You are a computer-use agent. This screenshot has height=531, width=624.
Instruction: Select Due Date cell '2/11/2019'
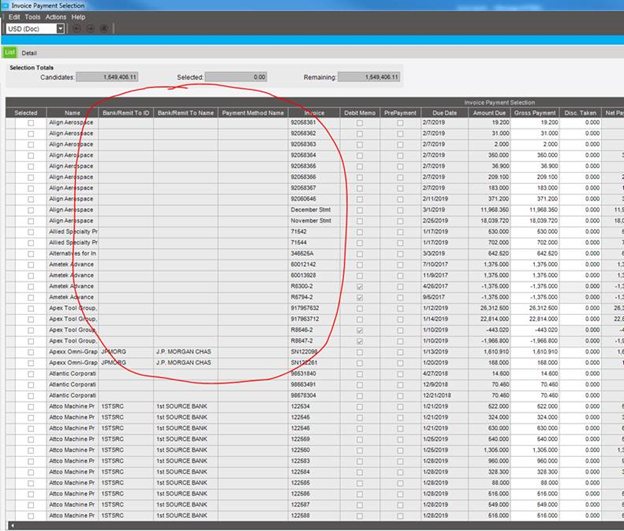pyautogui.click(x=445, y=199)
